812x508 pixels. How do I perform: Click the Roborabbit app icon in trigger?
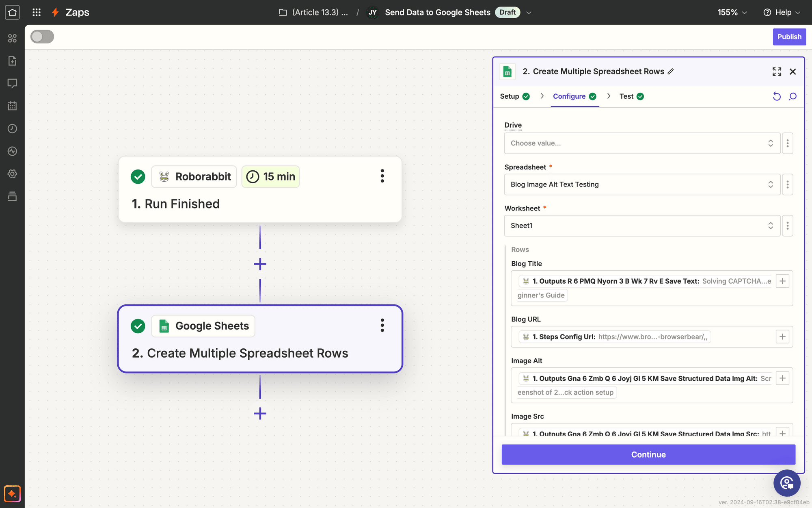tap(164, 176)
